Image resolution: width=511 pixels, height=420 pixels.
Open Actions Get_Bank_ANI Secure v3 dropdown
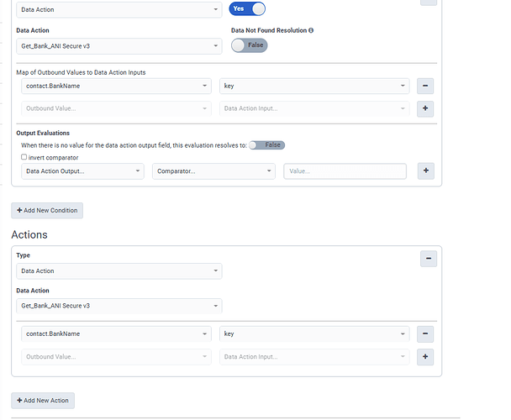[119, 306]
